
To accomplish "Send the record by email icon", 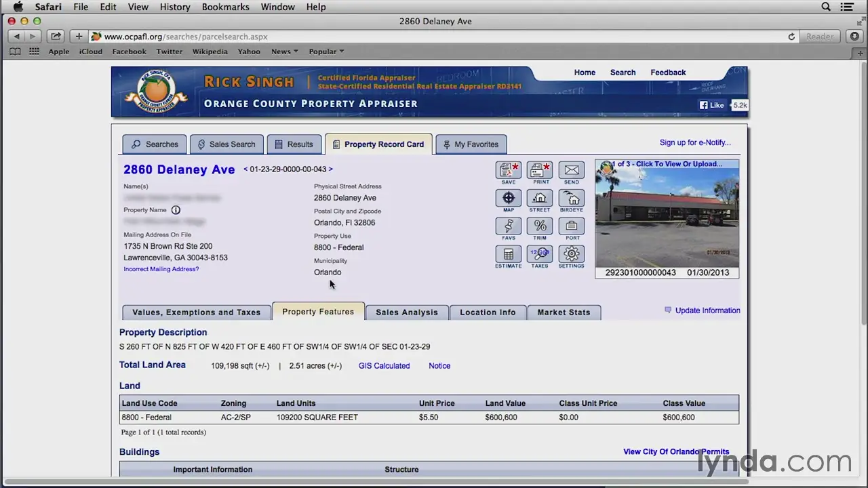I will tap(572, 170).
